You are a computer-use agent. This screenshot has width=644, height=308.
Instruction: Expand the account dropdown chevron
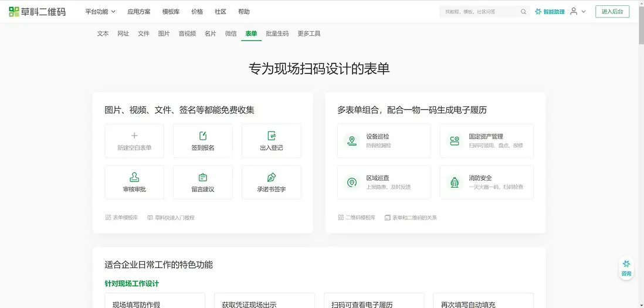click(x=584, y=12)
